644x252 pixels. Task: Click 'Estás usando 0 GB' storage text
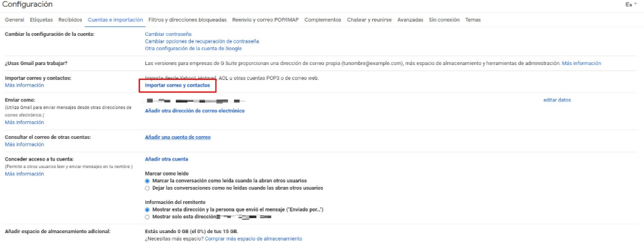pos(191,232)
